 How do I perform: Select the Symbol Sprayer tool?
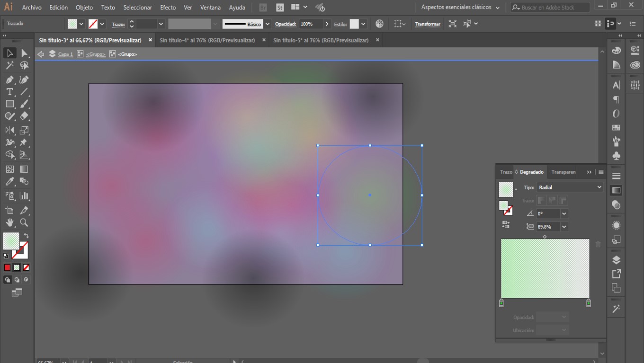[x=9, y=195]
